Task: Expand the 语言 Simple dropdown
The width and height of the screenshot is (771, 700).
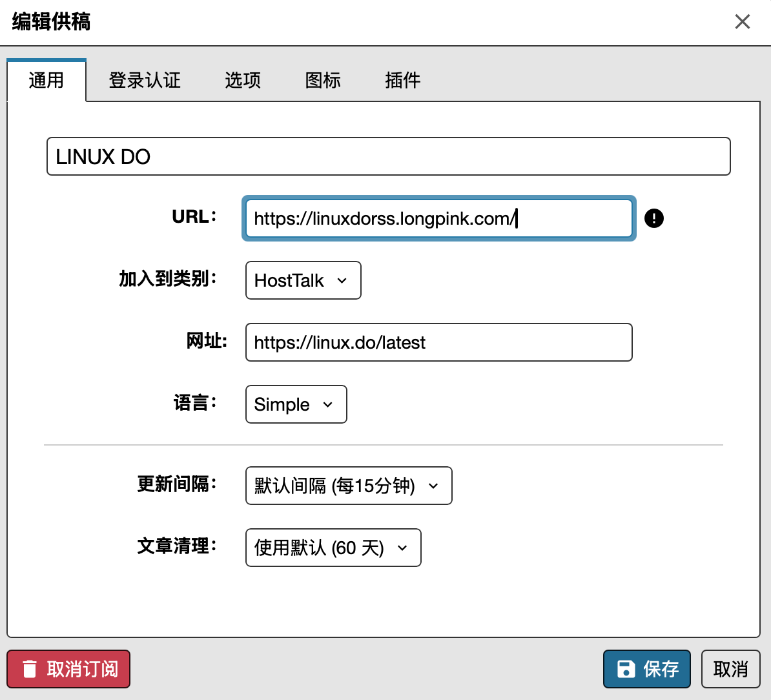Action: pyautogui.click(x=296, y=404)
